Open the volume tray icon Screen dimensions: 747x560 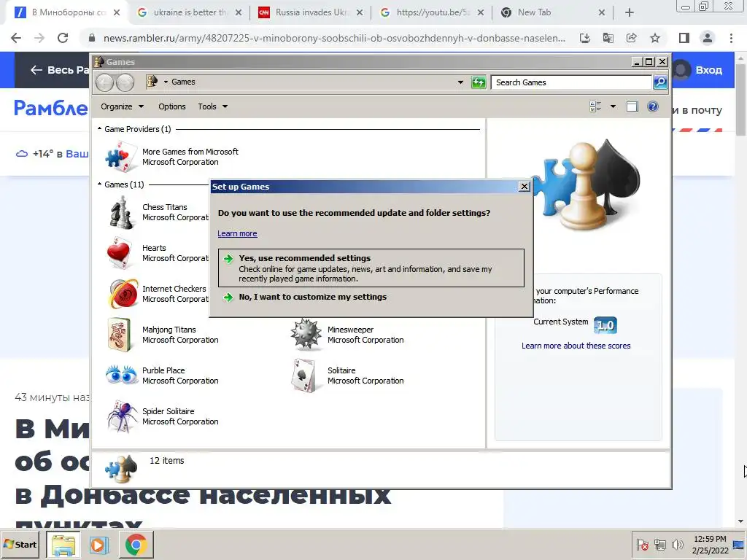point(677,545)
